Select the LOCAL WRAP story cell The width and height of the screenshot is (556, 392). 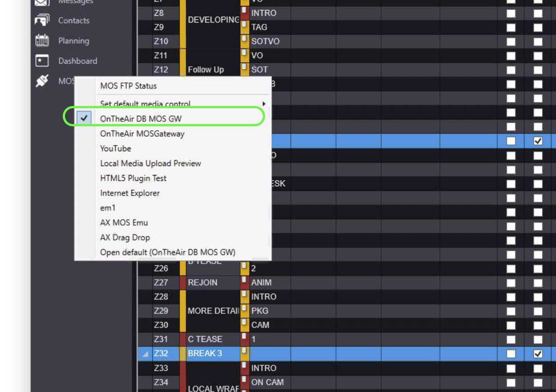pyautogui.click(x=213, y=388)
